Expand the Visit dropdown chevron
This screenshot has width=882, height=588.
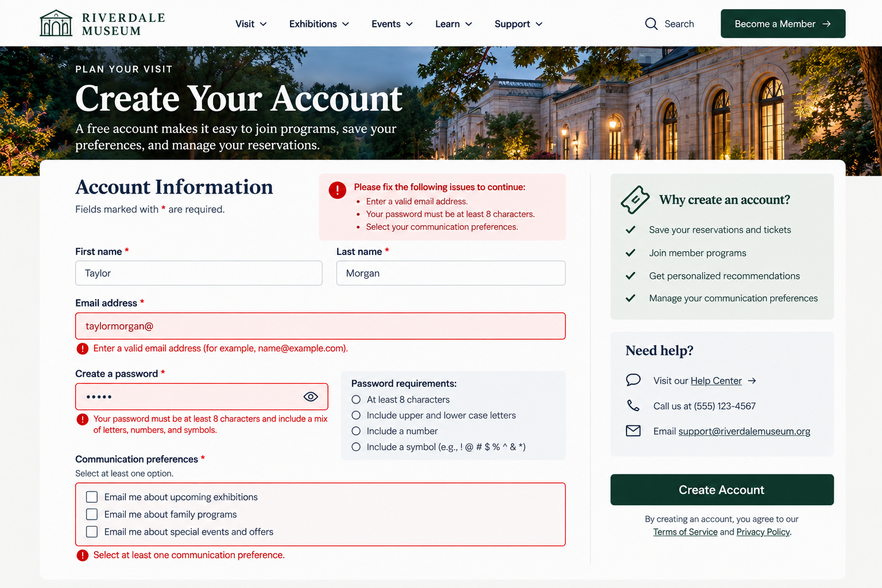264,24
